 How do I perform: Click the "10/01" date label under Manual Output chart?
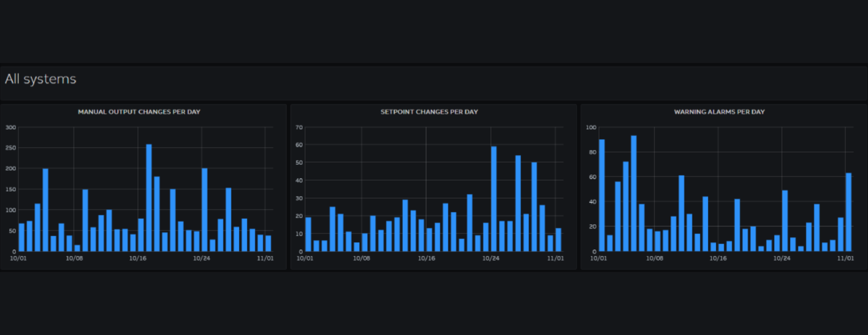coord(18,258)
